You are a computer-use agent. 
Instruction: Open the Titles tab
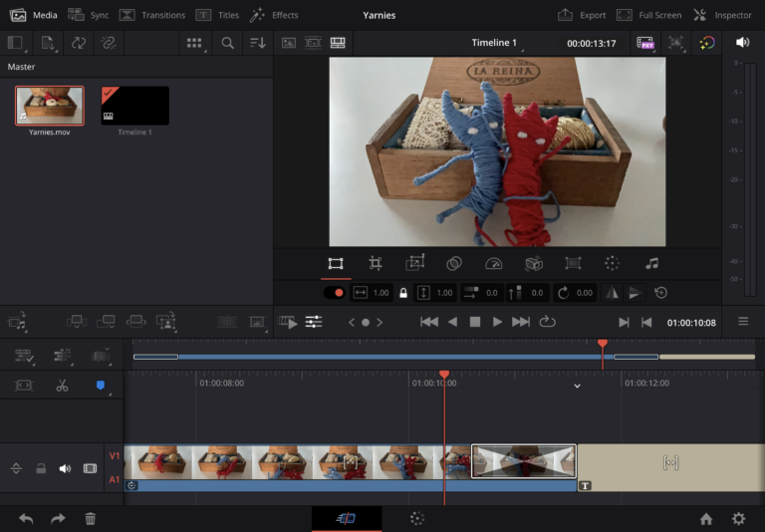click(217, 15)
